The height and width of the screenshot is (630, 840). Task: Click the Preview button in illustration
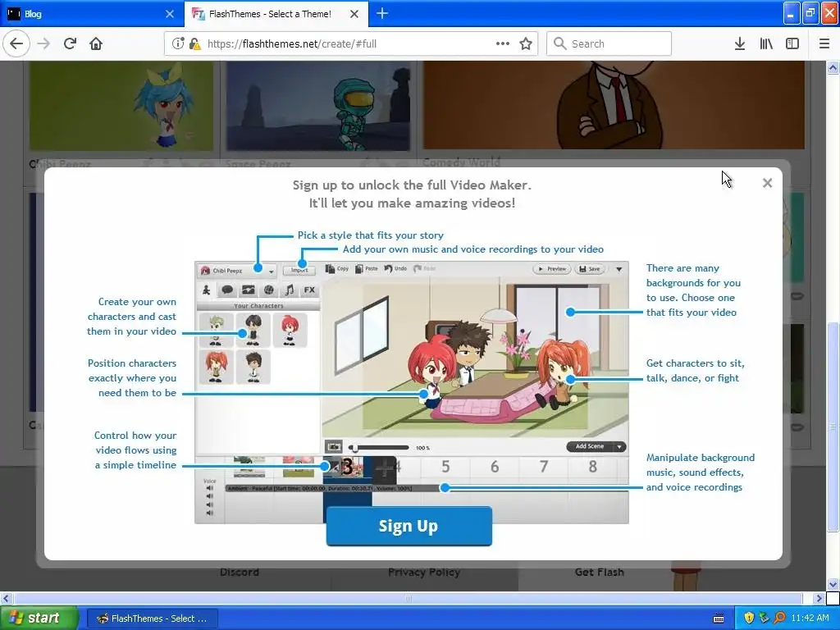552,269
